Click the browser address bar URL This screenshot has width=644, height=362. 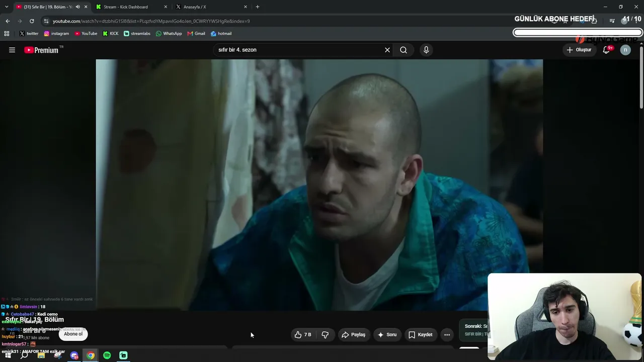point(151,21)
